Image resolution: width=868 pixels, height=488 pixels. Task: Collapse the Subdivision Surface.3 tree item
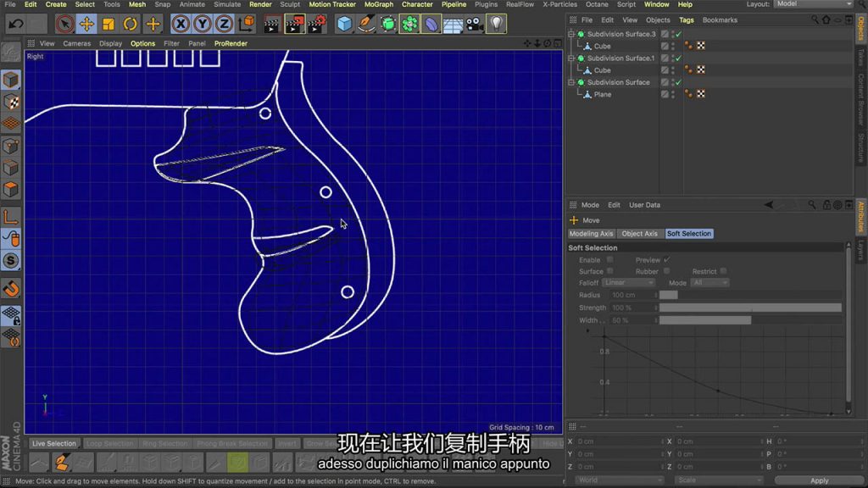click(x=572, y=34)
